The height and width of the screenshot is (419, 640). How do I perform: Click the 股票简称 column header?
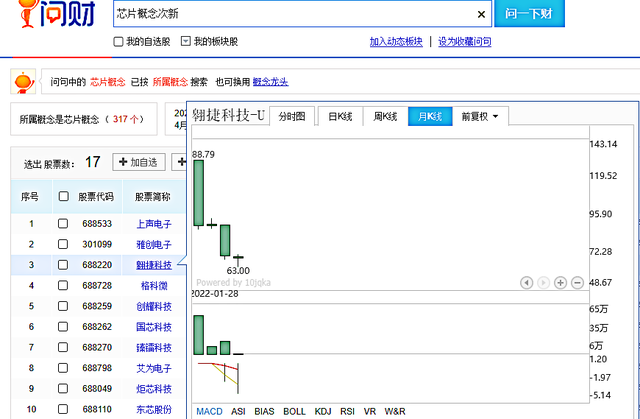(x=153, y=197)
